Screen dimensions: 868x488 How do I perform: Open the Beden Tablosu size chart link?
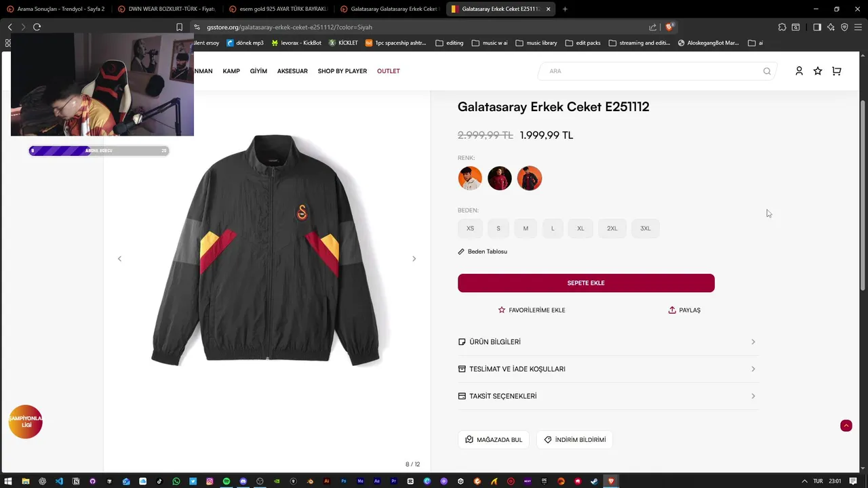pos(483,251)
